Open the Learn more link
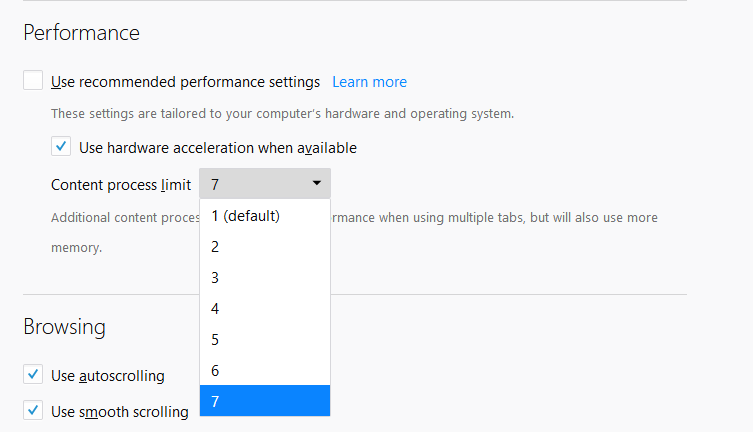 pyautogui.click(x=369, y=82)
